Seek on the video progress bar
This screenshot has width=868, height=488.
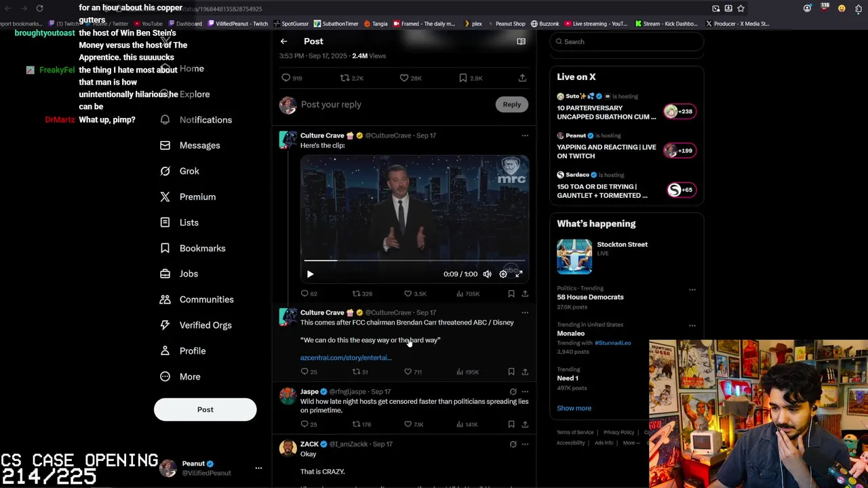click(414, 260)
